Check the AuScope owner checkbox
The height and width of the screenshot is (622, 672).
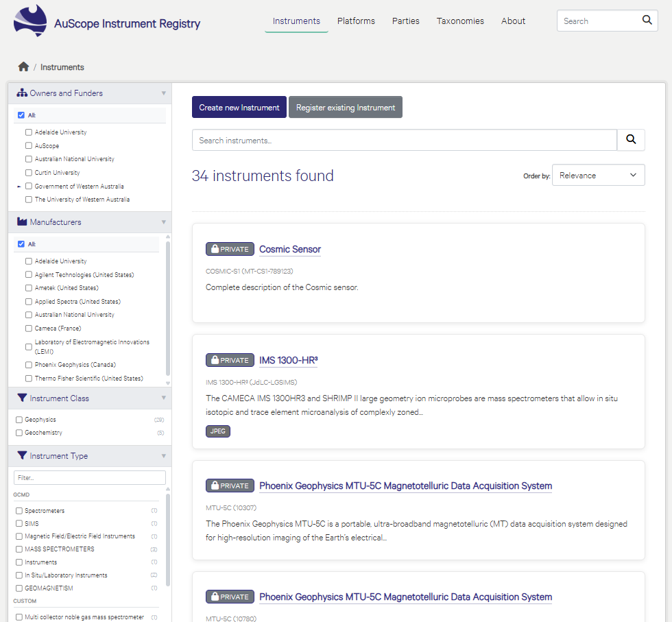click(29, 146)
